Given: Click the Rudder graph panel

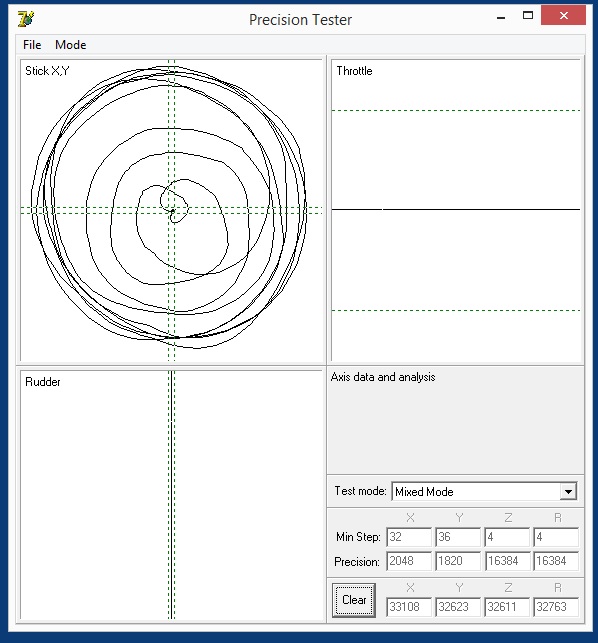Looking at the screenshot, I should [171, 495].
